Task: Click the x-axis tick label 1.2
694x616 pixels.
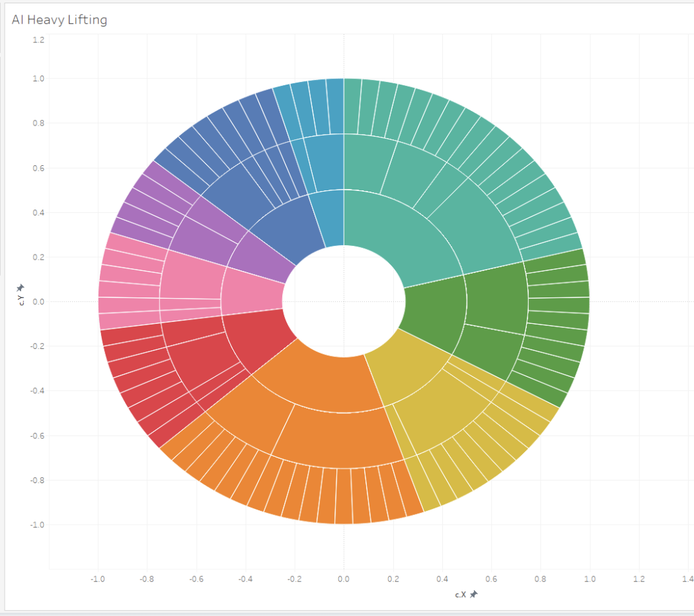Action: (639, 579)
